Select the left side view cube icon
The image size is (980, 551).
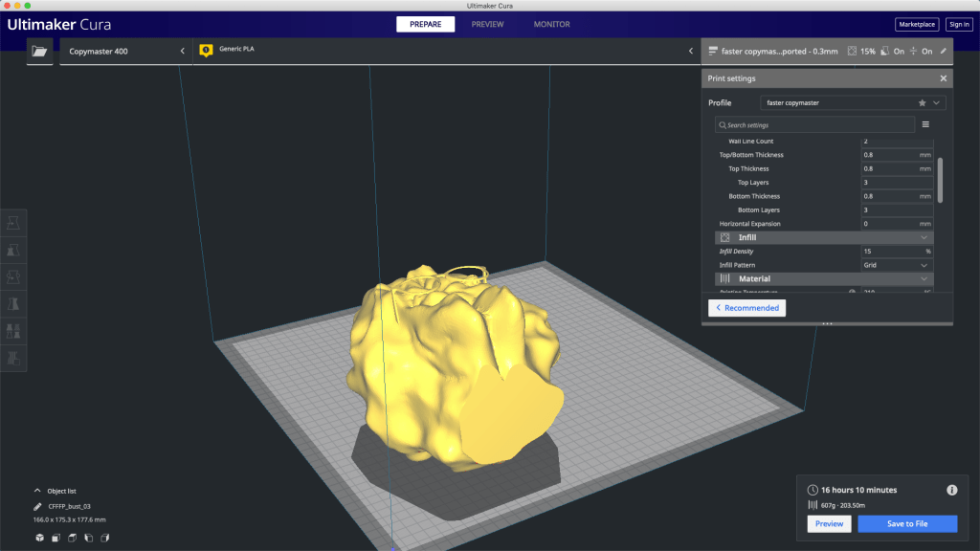pyautogui.click(x=89, y=538)
